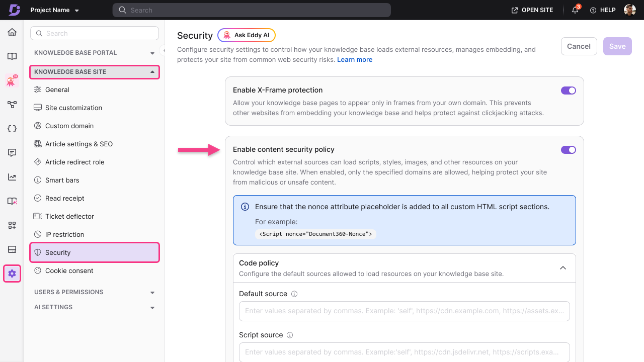The width and height of the screenshot is (644, 362).
Task: Select the Documentation book icon in sidebar
Action: click(12, 56)
